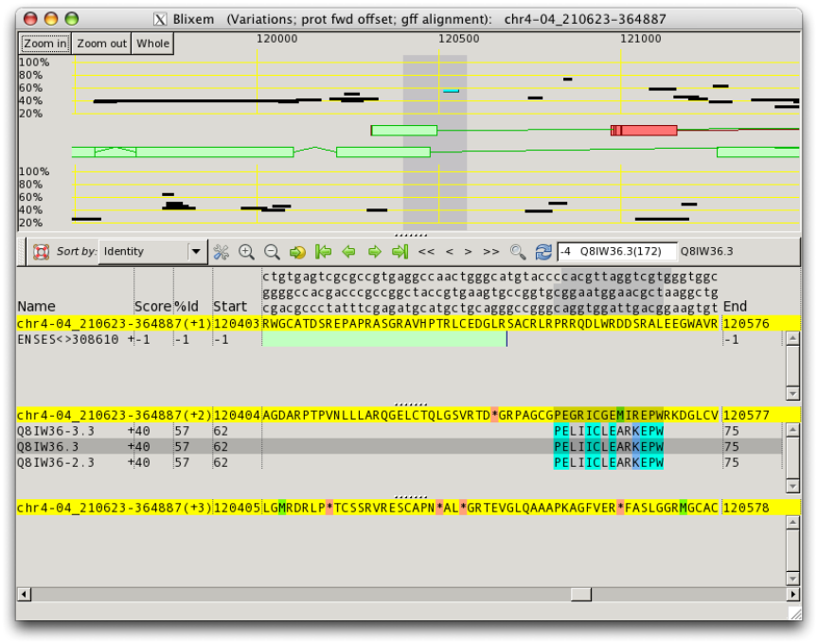Click the 120000 coordinate label in overview
This screenshot has width=818, height=644.
277,39
